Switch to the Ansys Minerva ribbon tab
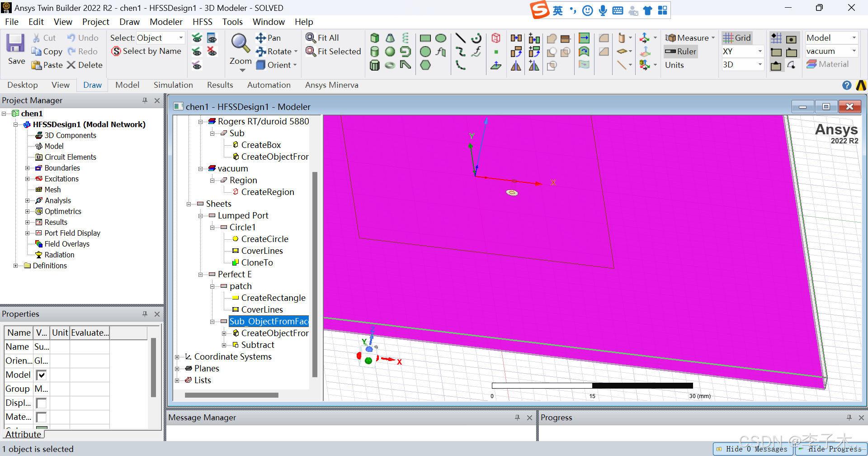The image size is (868, 456). [331, 85]
